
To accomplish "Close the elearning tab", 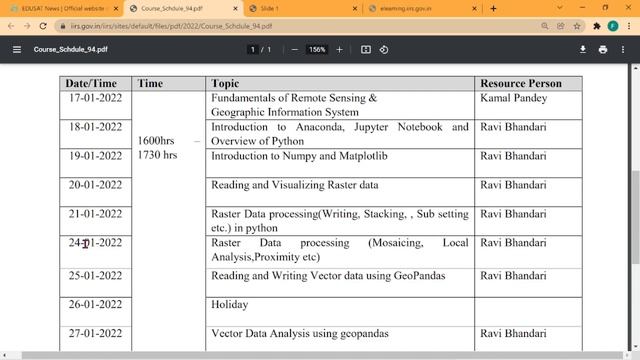I will coord(474,8).
